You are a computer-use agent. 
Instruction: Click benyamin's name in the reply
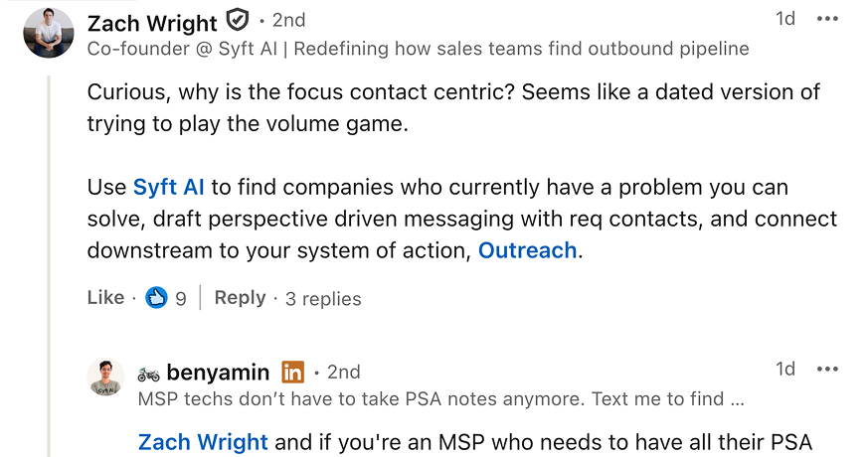click(x=218, y=373)
